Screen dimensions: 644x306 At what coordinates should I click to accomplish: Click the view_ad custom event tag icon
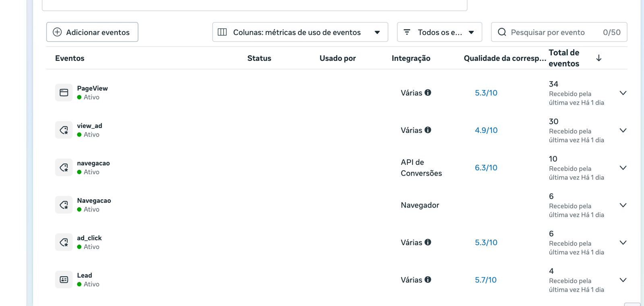(64, 130)
